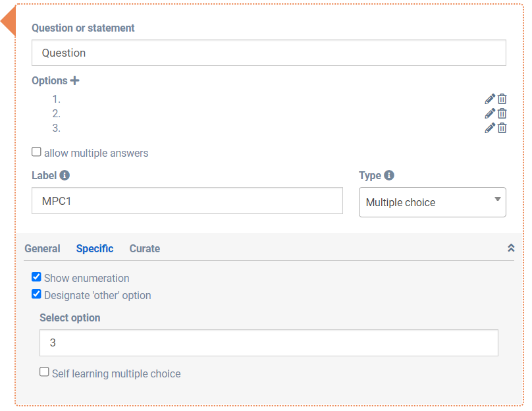
Task: Open the Type dropdown showing Multiple choice
Action: [432, 202]
